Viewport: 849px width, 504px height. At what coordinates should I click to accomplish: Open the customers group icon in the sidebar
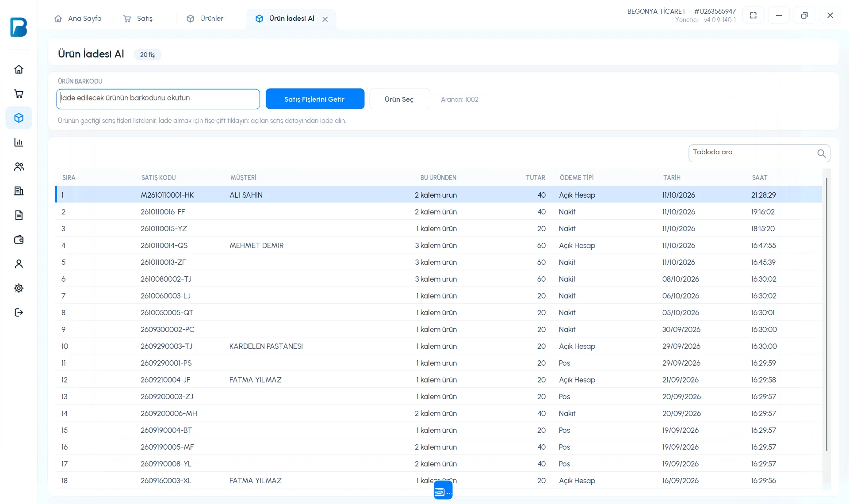click(19, 167)
